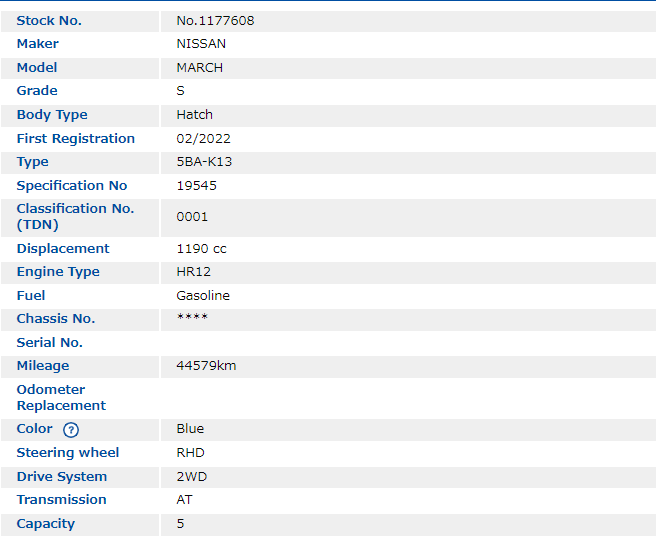Click the Specification No value 19545
This screenshot has width=670, height=541.
196,186
